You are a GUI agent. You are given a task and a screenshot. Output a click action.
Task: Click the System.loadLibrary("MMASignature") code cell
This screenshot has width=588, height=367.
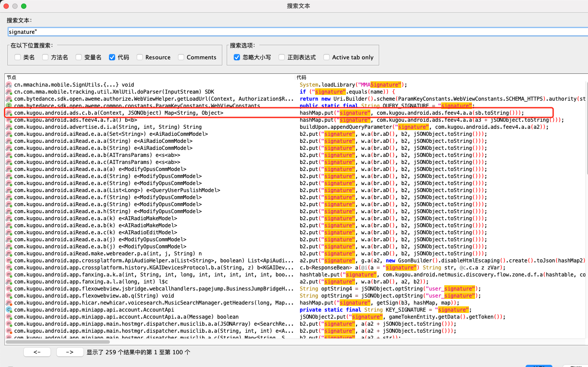coord(353,85)
